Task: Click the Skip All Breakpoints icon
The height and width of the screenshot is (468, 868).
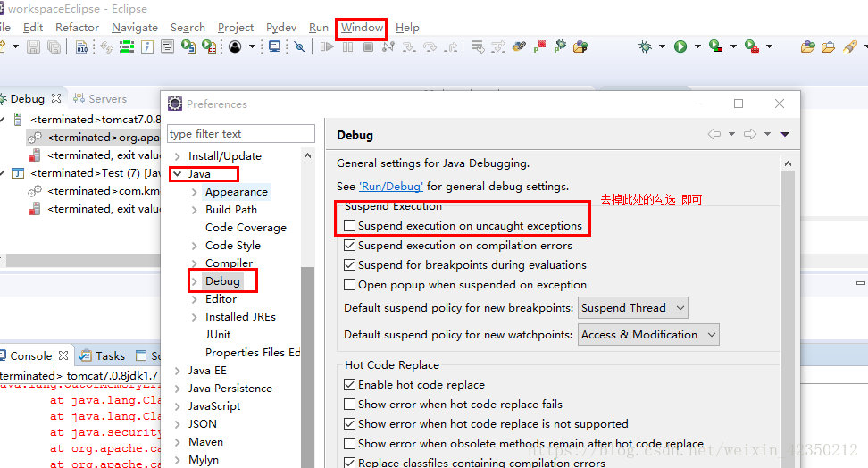Action: tap(299, 47)
